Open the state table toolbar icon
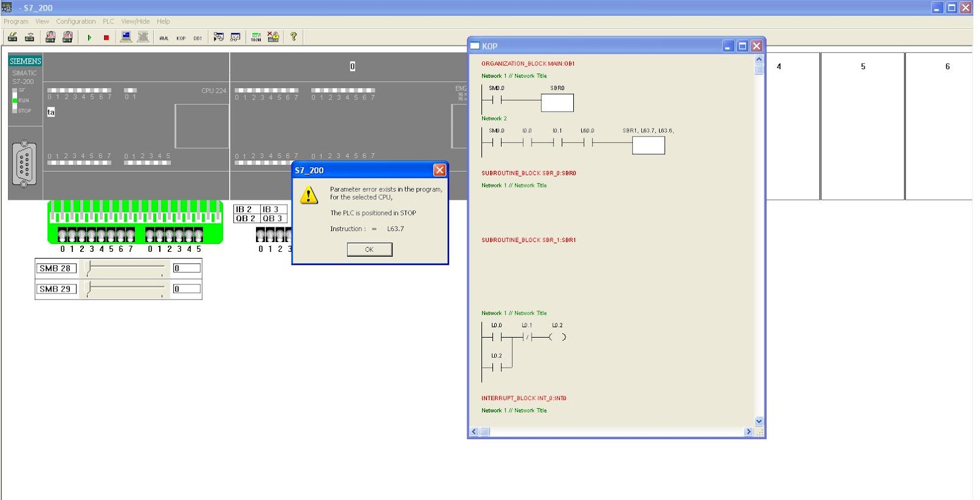 tap(235, 37)
